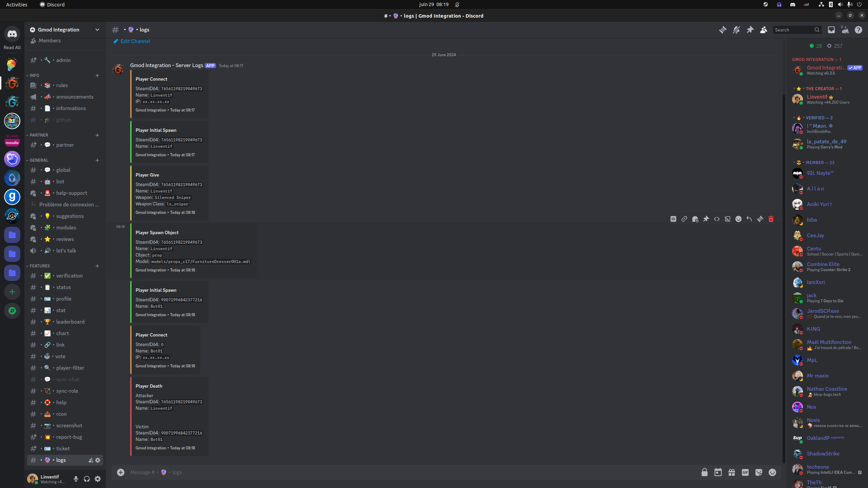The image size is (868, 488).
Task: Open the screenshot channel
Action: [x=65, y=426]
